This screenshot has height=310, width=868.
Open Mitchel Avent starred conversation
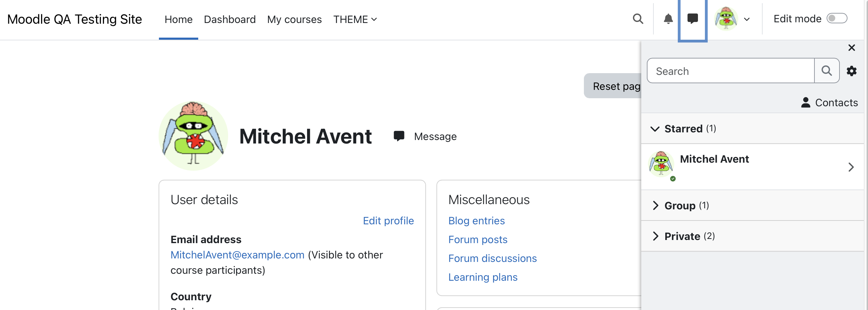point(752,167)
